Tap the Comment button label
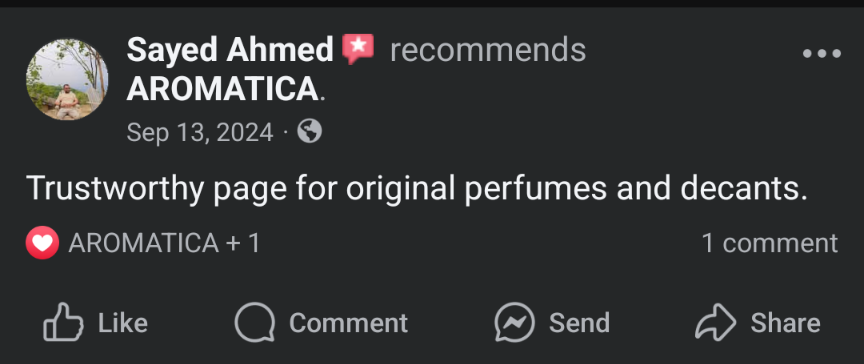This screenshot has height=364, width=864. 349,323
